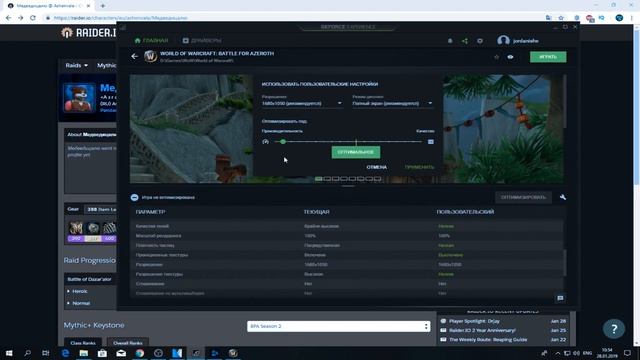Click the Raider.IO logo in Chrome

coord(89,33)
